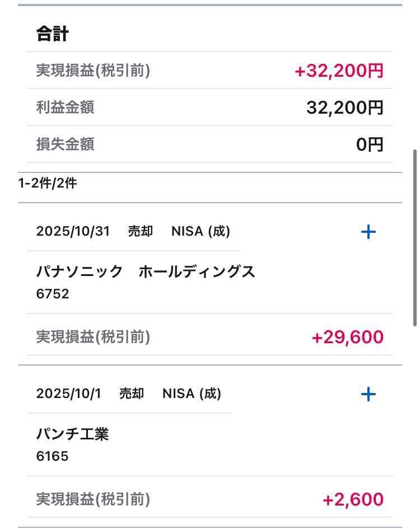The height and width of the screenshot is (529, 420).
Task: Click the 2025/10/1 trade date
Action: coord(68,394)
